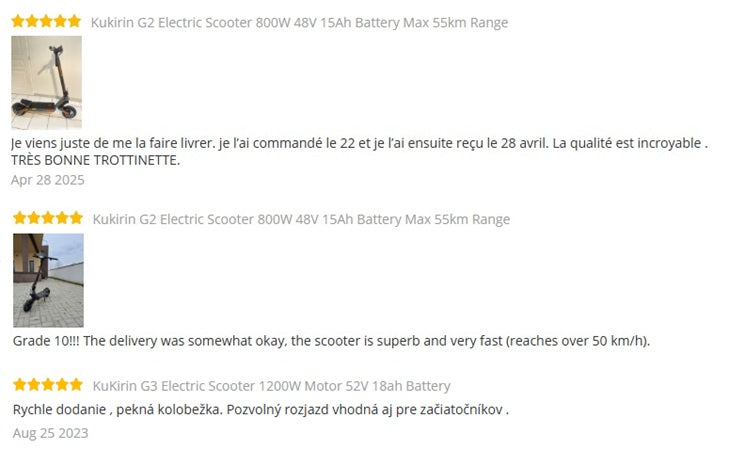Open the Kukirin G2 link above the Grade 10 review
Viewport: 729px width, 450px height.
point(301,219)
